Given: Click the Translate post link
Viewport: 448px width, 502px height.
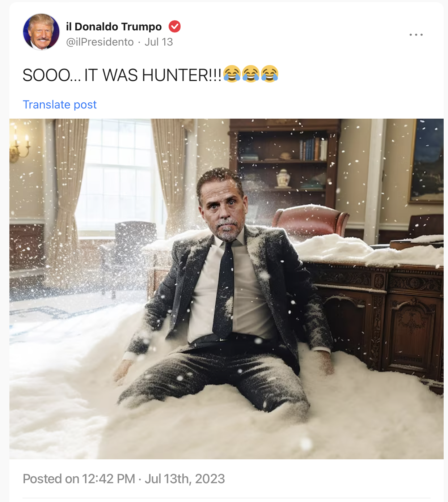Looking at the screenshot, I should [x=60, y=105].
